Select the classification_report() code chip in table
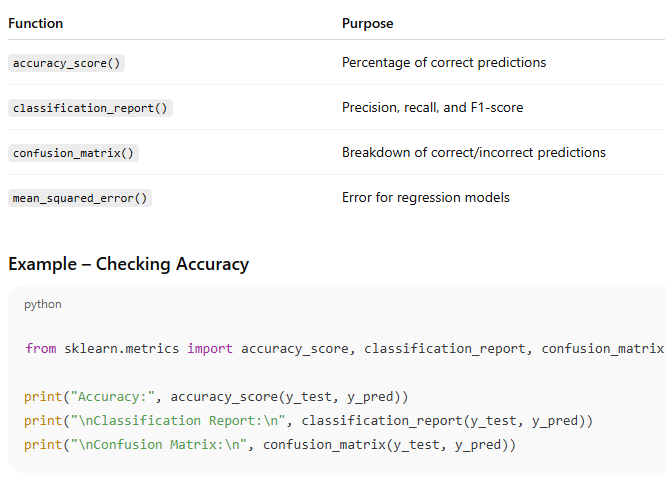665x481 pixels. [x=90, y=108]
